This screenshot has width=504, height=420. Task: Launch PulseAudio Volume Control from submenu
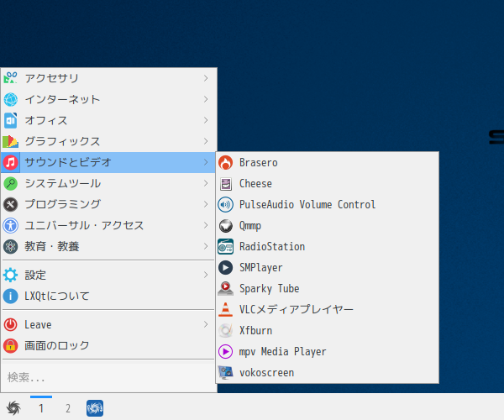point(328,205)
